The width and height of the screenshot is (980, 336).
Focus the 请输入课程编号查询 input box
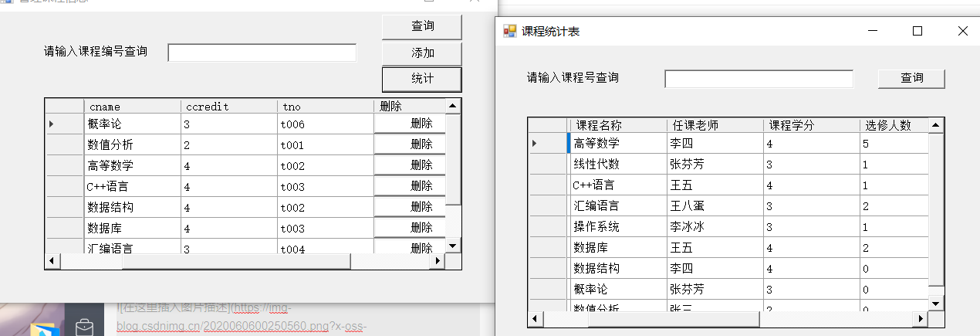point(262,53)
